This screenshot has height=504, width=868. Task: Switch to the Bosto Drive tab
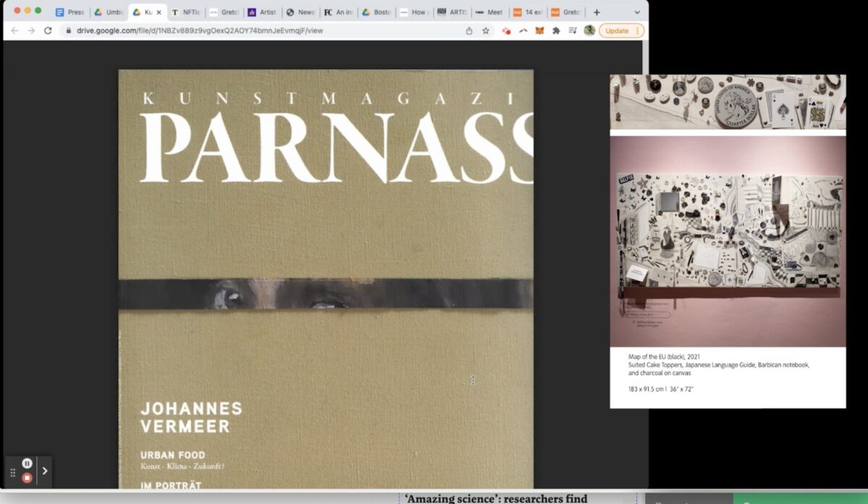click(377, 12)
